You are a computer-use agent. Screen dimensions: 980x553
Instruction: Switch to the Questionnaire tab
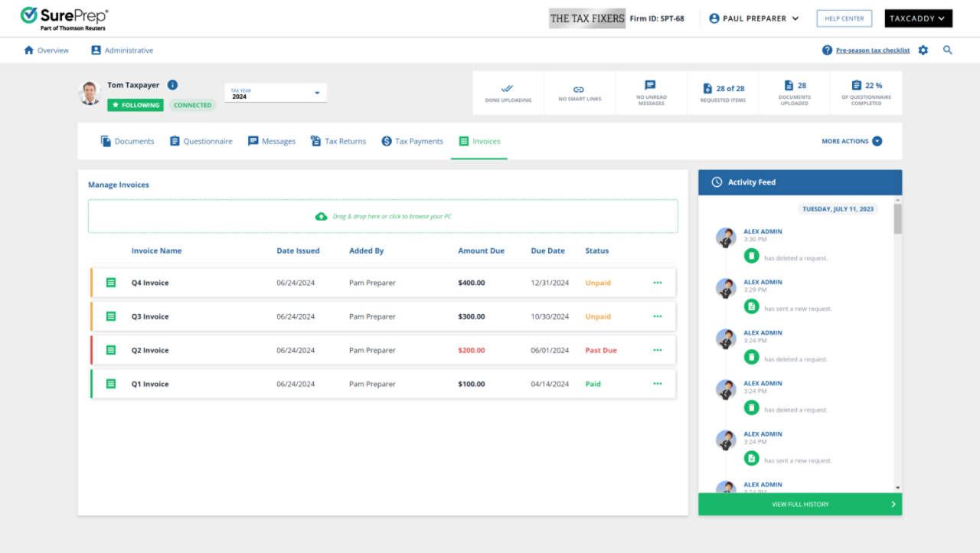(x=201, y=142)
